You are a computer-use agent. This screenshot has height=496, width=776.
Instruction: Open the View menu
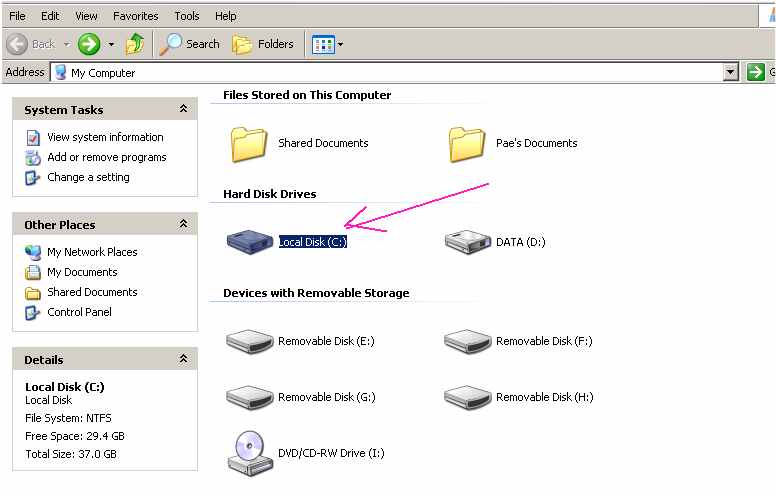86,16
